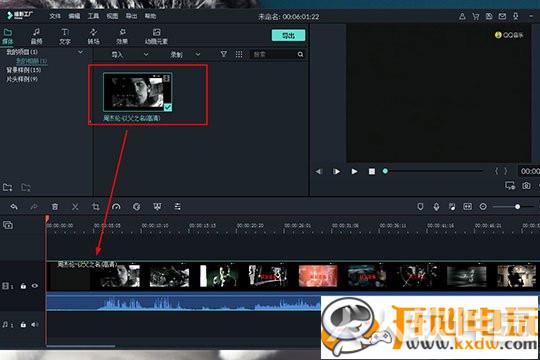Open the Crop tool
540x360 pixels.
96,207
